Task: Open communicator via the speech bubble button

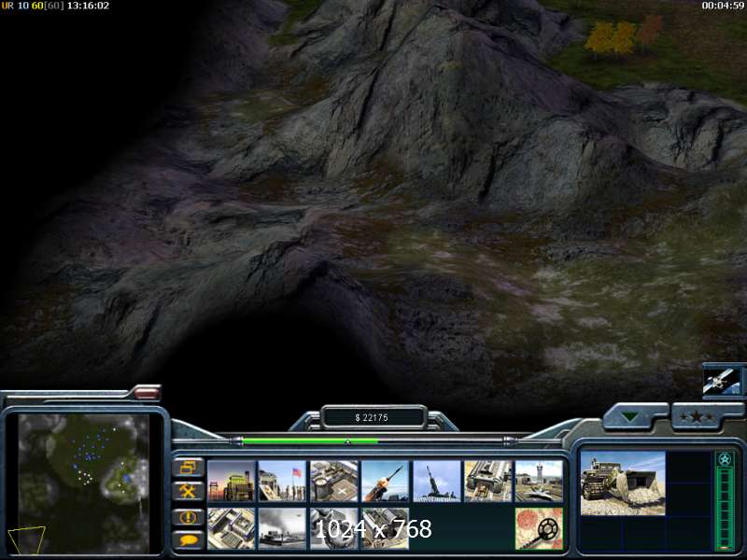Action: click(x=188, y=540)
